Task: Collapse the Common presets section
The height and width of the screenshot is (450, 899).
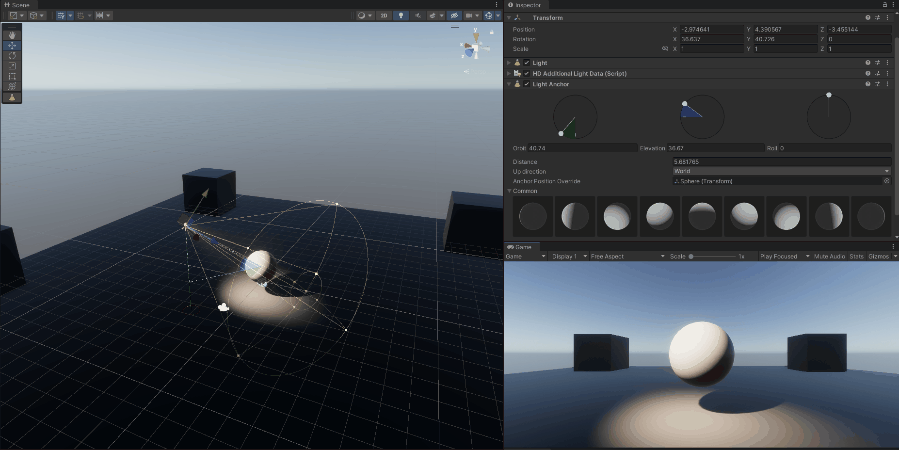Action: click(x=510, y=190)
